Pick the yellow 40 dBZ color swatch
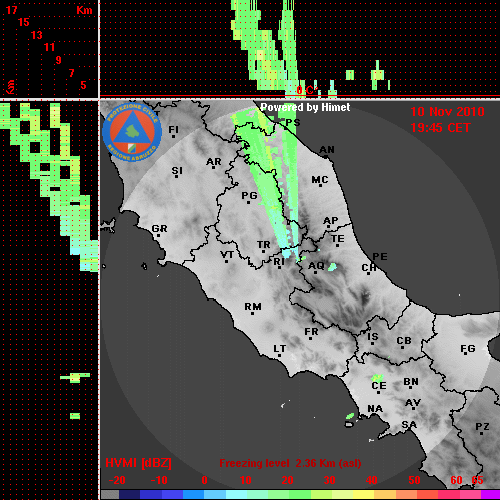 pyautogui.click(x=363, y=495)
